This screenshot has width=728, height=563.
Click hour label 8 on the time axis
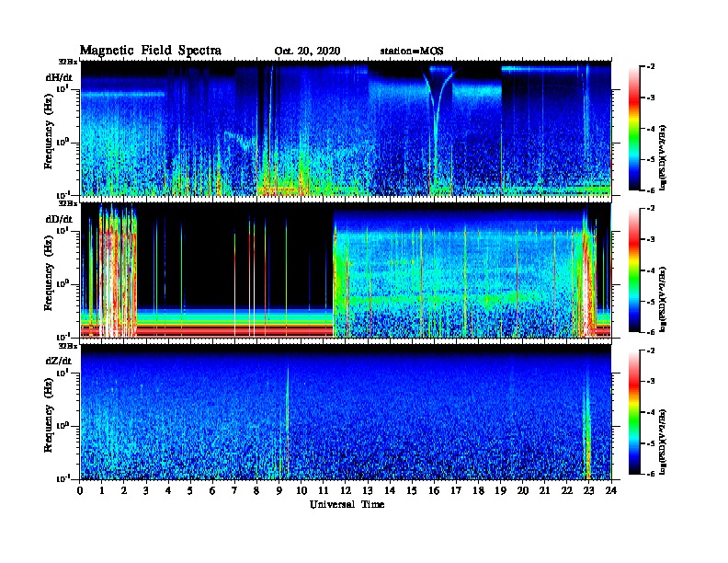(256, 490)
